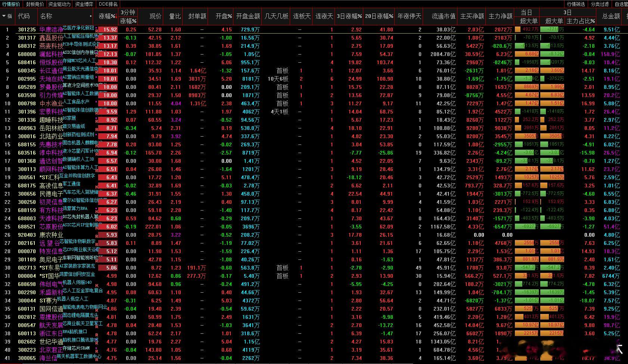Select stock name 特发信息
The width and height of the screenshot is (628, 364).
pyautogui.click(x=52, y=251)
